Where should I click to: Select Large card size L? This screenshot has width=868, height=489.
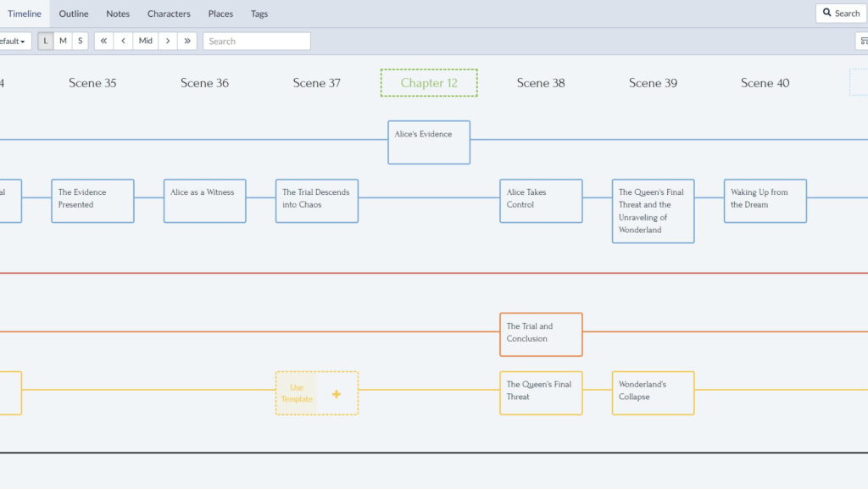[x=46, y=41]
